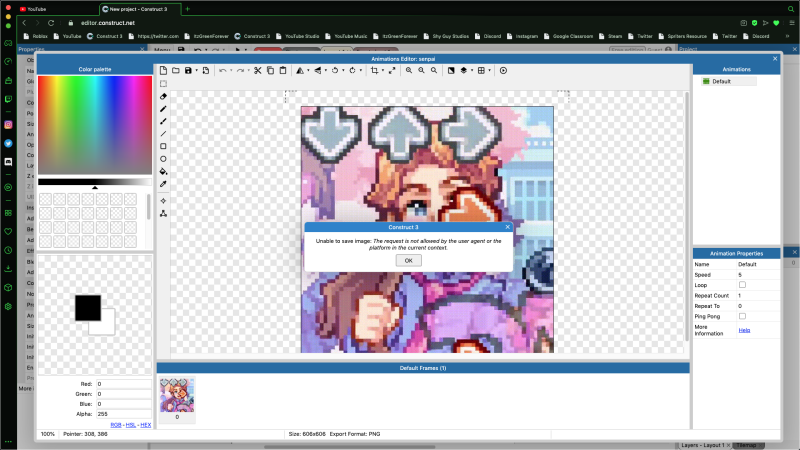800x450 pixels.
Task: Open the dropdown arrow next to save icon
Action: (196, 70)
